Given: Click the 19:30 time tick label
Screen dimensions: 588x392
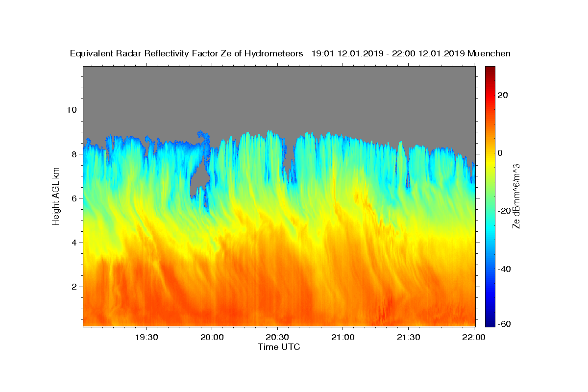Looking at the screenshot, I should point(147,337).
